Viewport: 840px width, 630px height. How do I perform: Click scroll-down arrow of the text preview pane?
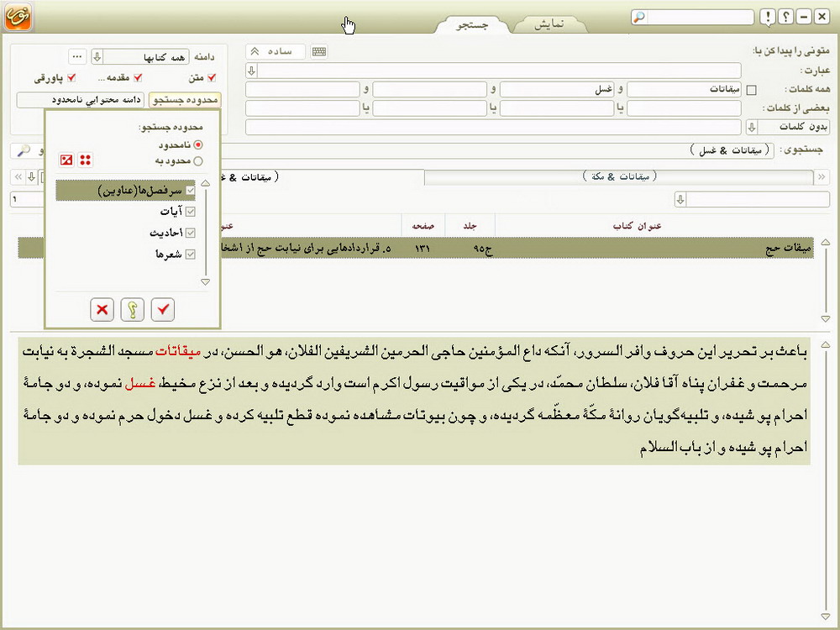point(826,617)
